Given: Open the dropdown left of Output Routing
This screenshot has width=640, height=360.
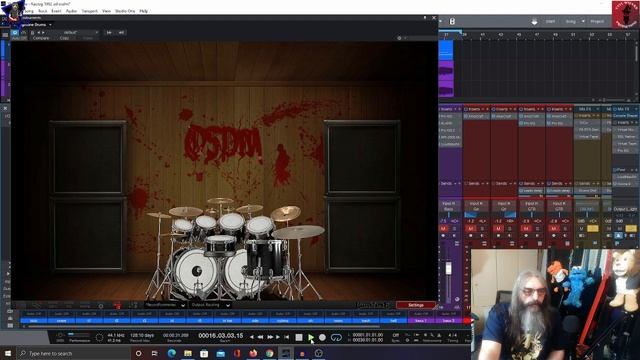Looking at the screenshot, I should click(165, 305).
